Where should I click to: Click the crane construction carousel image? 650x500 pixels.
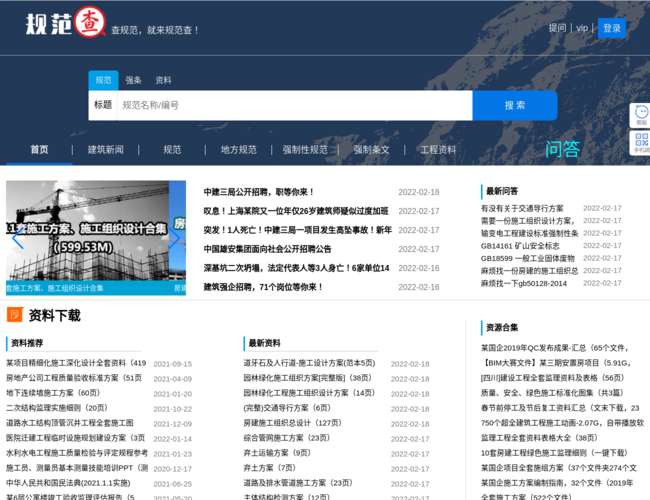(87, 231)
